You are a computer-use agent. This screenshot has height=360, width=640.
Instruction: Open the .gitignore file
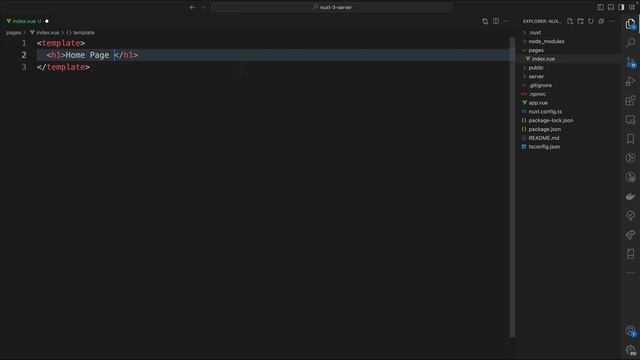point(540,85)
